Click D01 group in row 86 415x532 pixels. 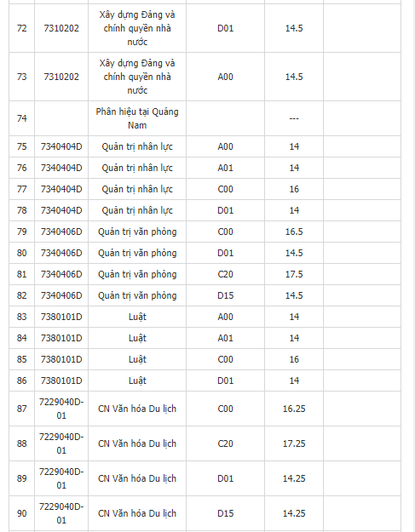coord(225,380)
